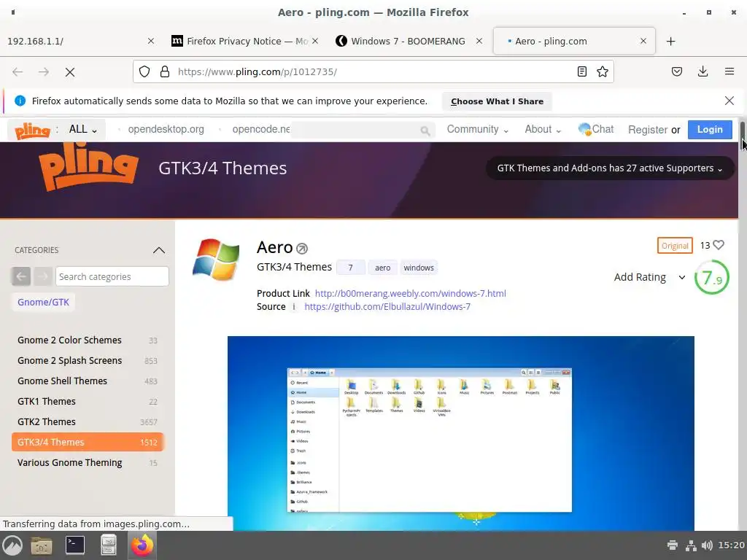This screenshot has width=747, height=560.
Task: Click the blue Login button
Action: [710, 130]
